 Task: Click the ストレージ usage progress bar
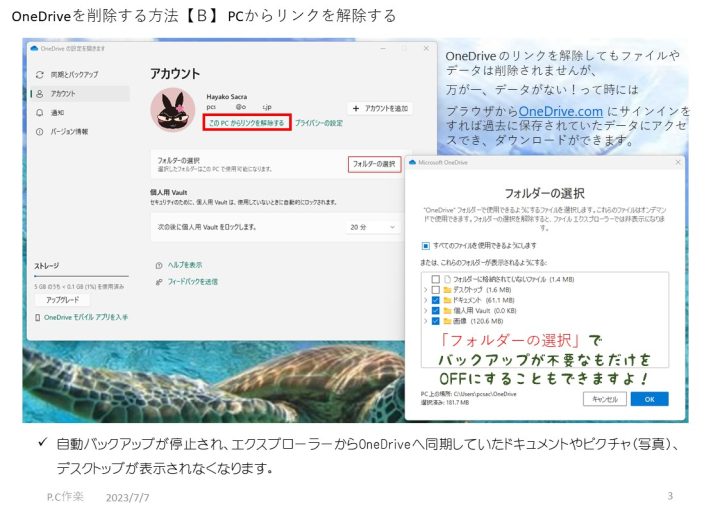point(81,276)
